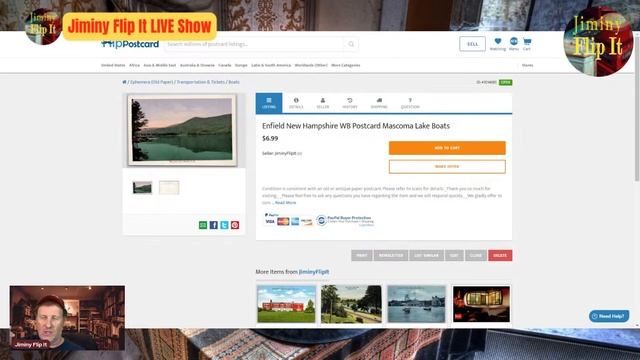
Task: Open harbor with boats postcard item
Action: coord(416,304)
